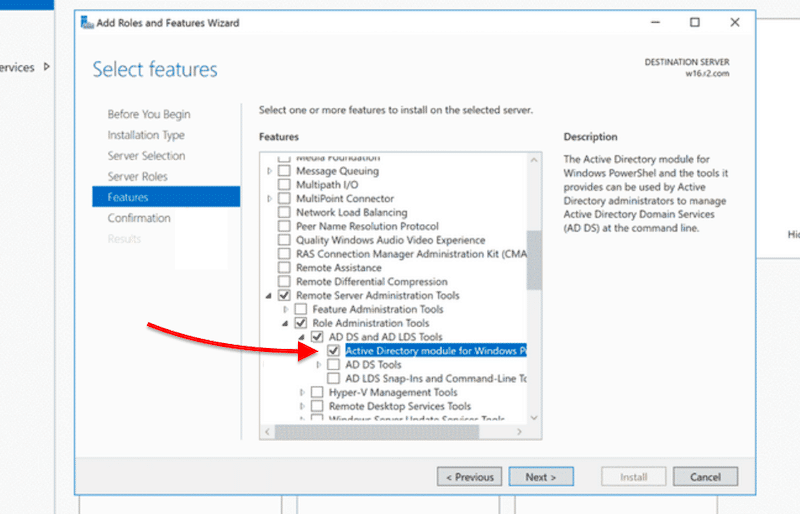Open the Server Roles step
Viewport: 800px width, 514px height.
point(137,176)
